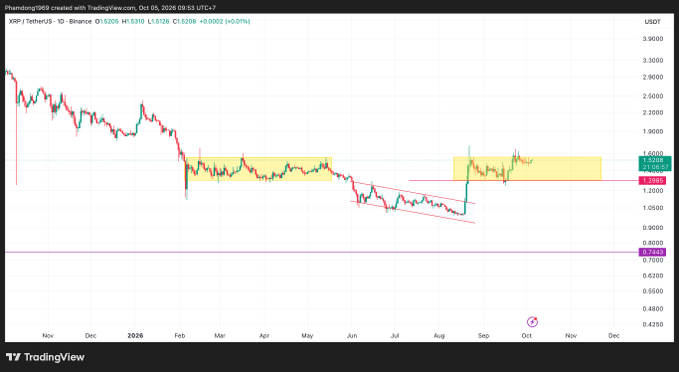Click the 0.9000 price axis value
Viewport: 679px width, 372px height.
point(653,228)
